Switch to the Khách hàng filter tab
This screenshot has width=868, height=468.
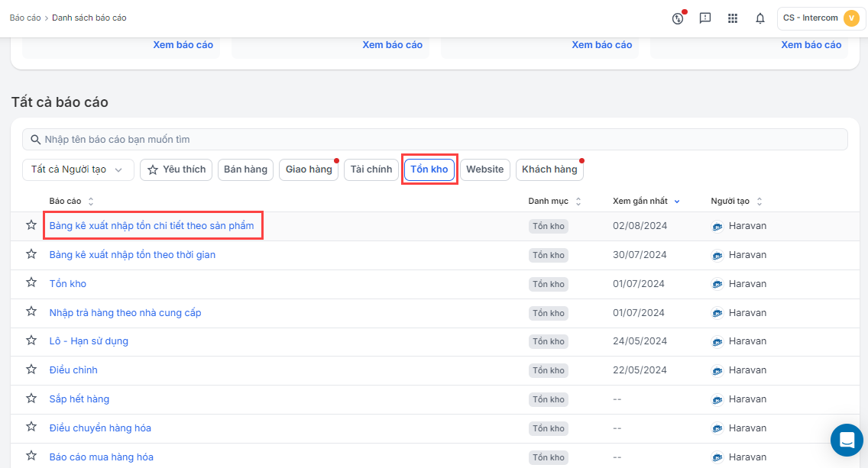[x=549, y=169]
